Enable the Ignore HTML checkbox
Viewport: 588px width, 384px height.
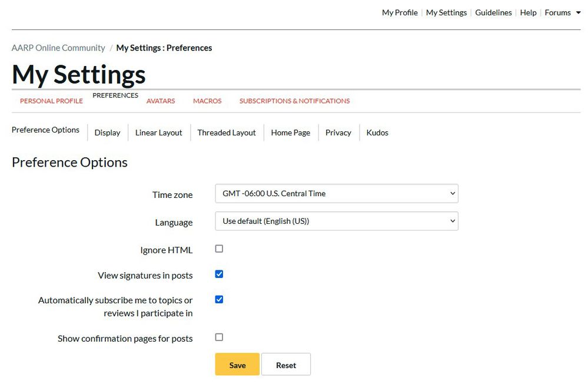click(x=219, y=249)
